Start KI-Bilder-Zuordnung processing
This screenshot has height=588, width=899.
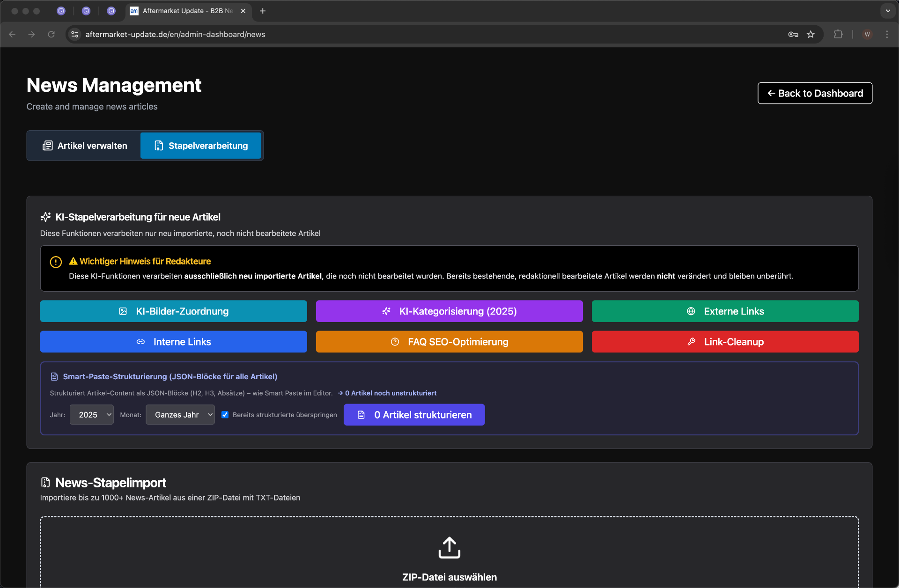coord(174,311)
